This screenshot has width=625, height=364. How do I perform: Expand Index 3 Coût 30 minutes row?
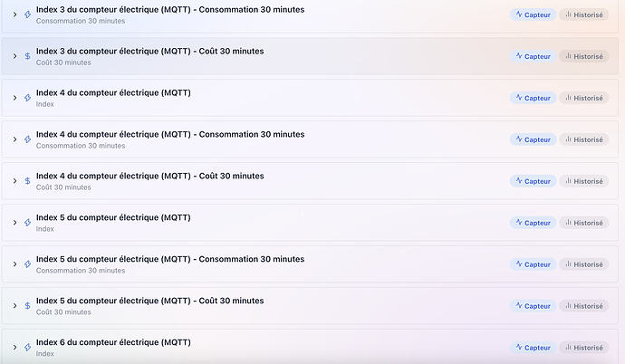(14, 56)
